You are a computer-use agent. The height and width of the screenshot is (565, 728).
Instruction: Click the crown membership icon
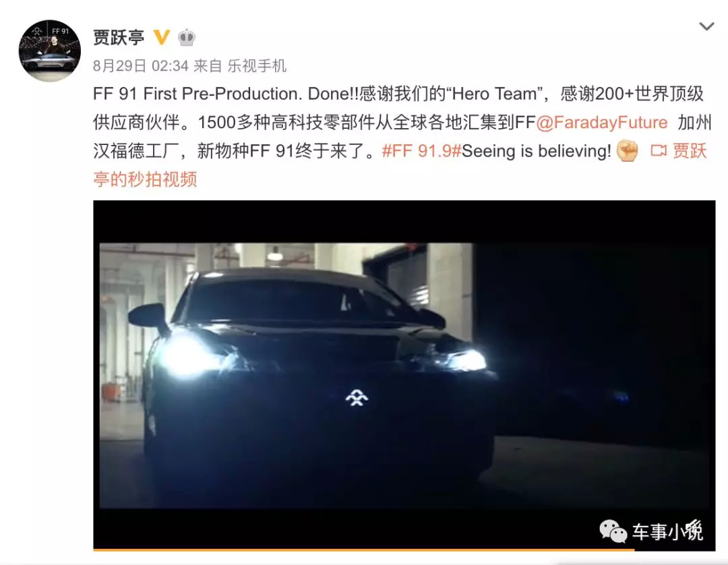[187, 37]
